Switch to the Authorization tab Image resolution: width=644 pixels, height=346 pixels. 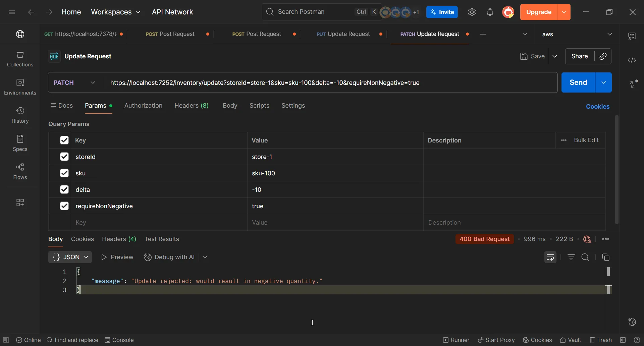pyautogui.click(x=143, y=106)
